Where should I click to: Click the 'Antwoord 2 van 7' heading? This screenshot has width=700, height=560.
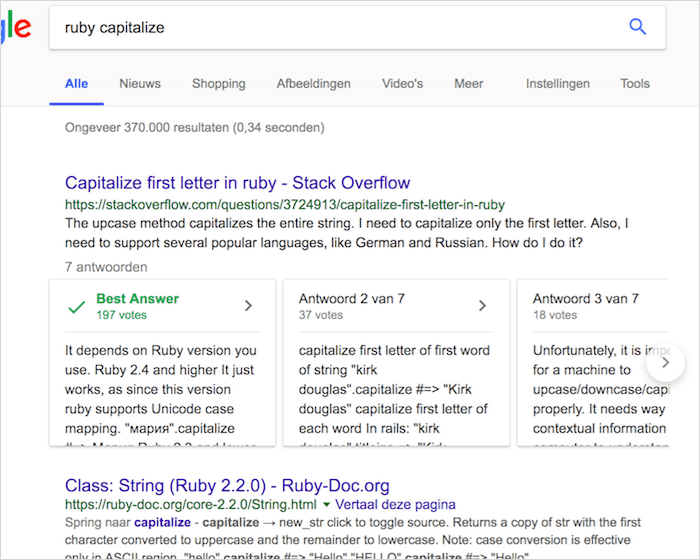click(352, 299)
